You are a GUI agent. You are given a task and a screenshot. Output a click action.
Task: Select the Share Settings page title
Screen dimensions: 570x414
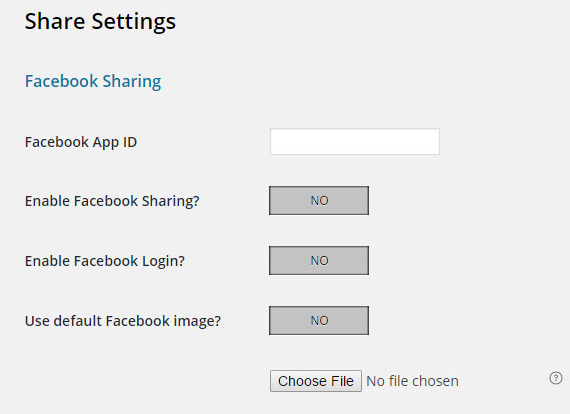pos(100,22)
